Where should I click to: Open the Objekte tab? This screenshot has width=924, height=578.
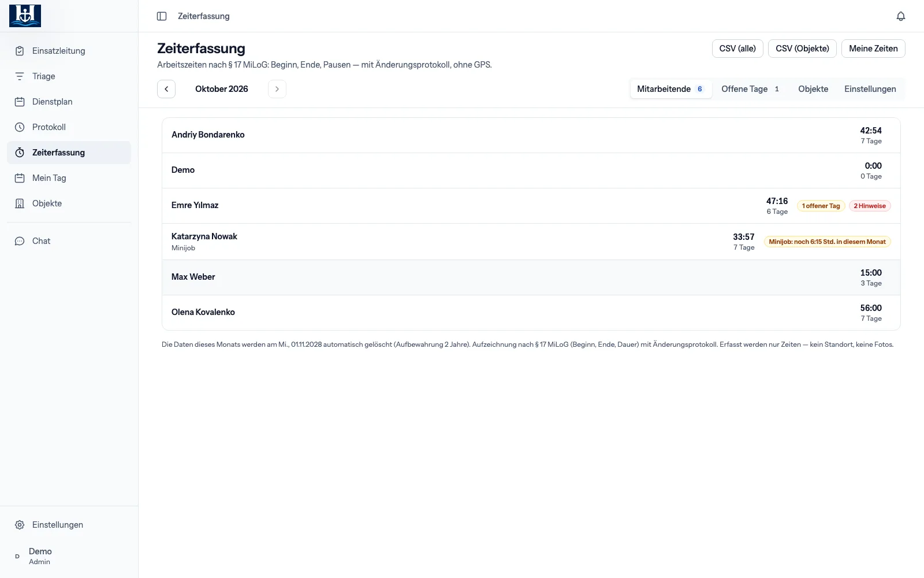pyautogui.click(x=813, y=89)
